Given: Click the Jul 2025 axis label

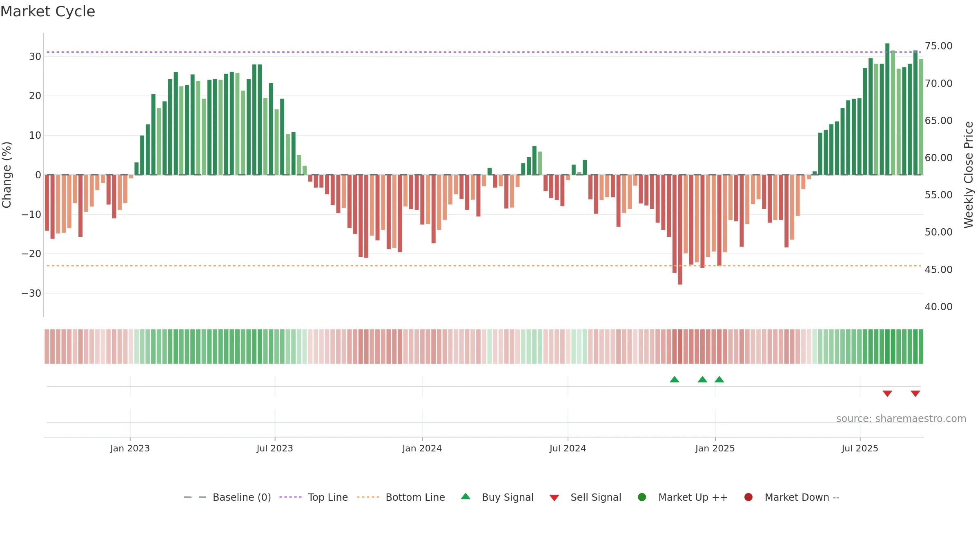Looking at the screenshot, I should pos(860,448).
